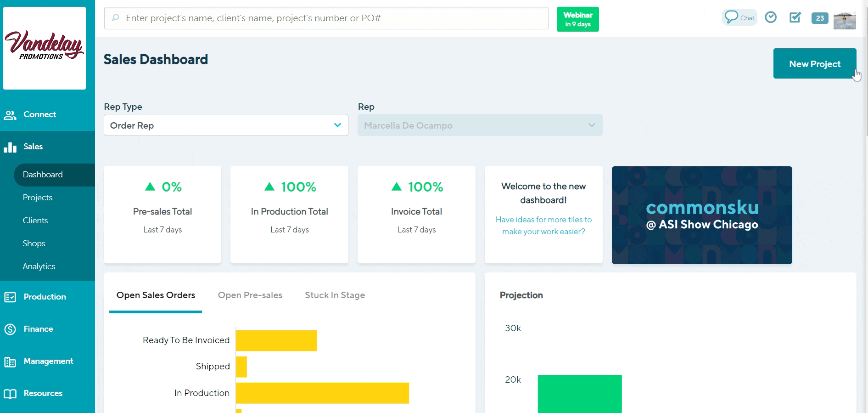
Task: Switch to Open Sales Orders tab
Action: click(x=156, y=295)
